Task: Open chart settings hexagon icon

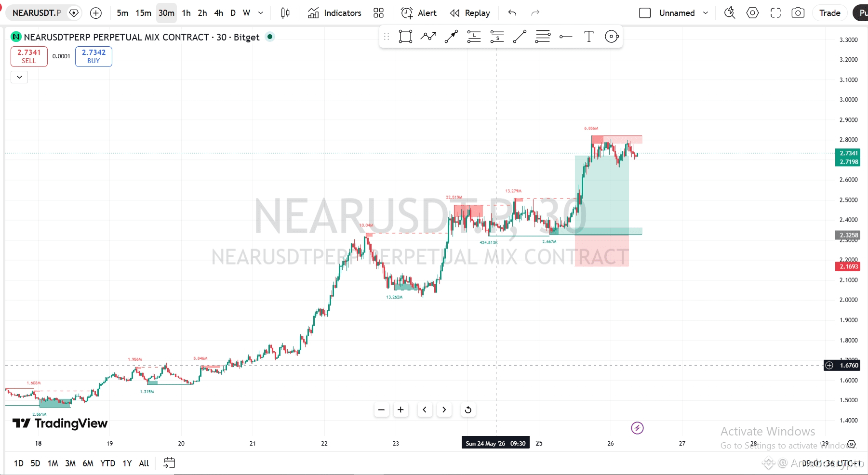Action: tap(752, 13)
